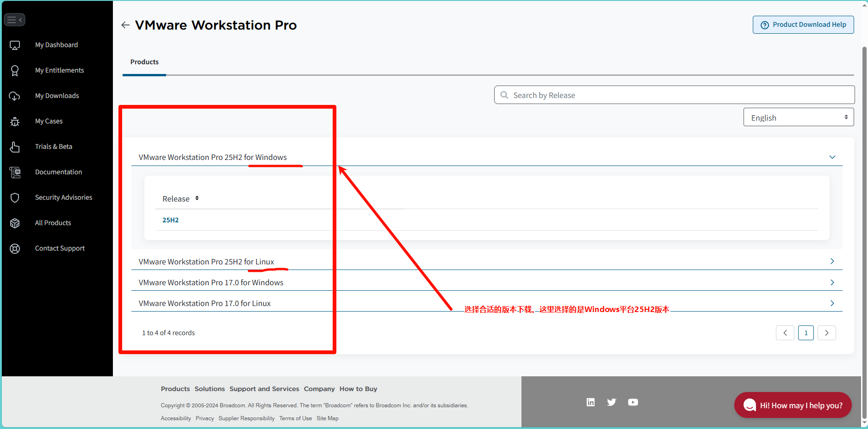Screen dimensions: 868x429
Task: Open Privacy footer link
Action: pos(205,418)
